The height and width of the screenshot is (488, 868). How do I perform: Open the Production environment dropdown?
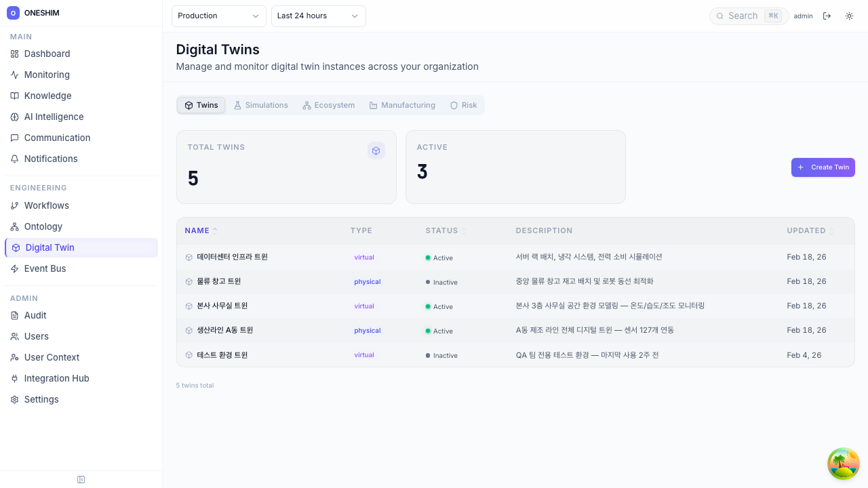pyautogui.click(x=218, y=16)
